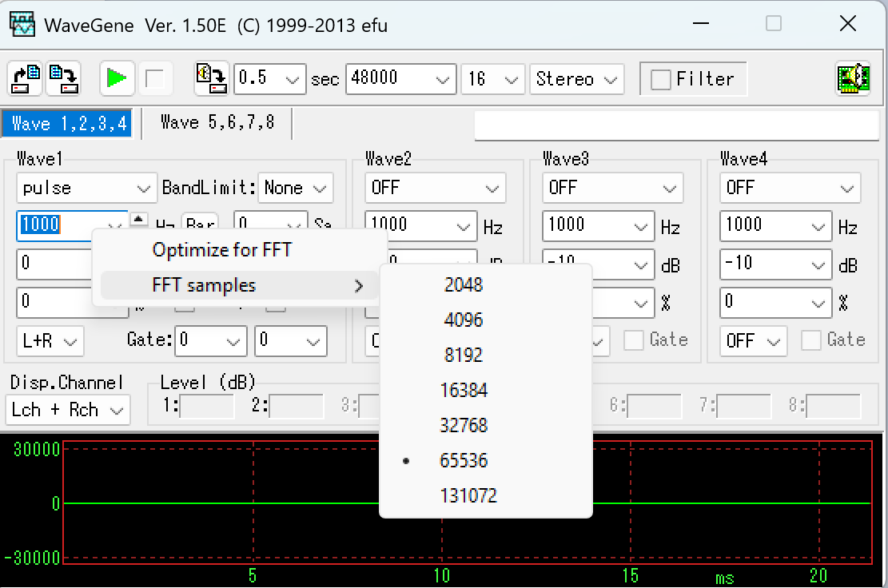Click Level 2 dB display field
Viewport: 888px width, 588px height.
(297, 406)
